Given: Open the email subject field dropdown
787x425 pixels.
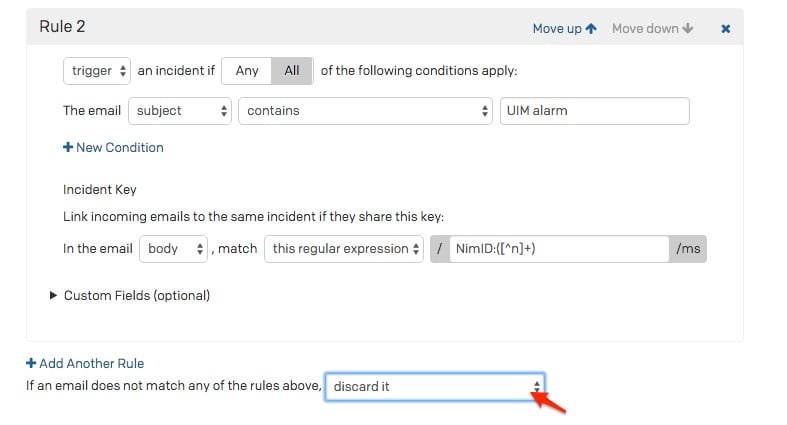Looking at the screenshot, I should point(180,111).
